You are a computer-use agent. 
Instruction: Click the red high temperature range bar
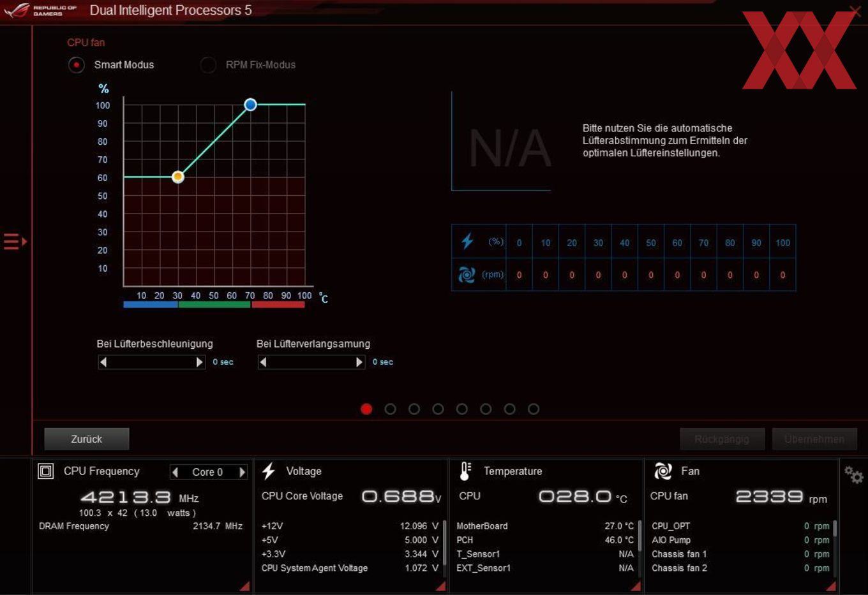tap(278, 305)
